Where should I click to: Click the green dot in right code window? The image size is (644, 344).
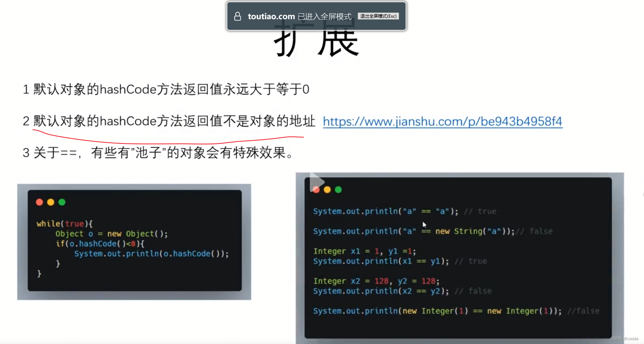tap(338, 190)
